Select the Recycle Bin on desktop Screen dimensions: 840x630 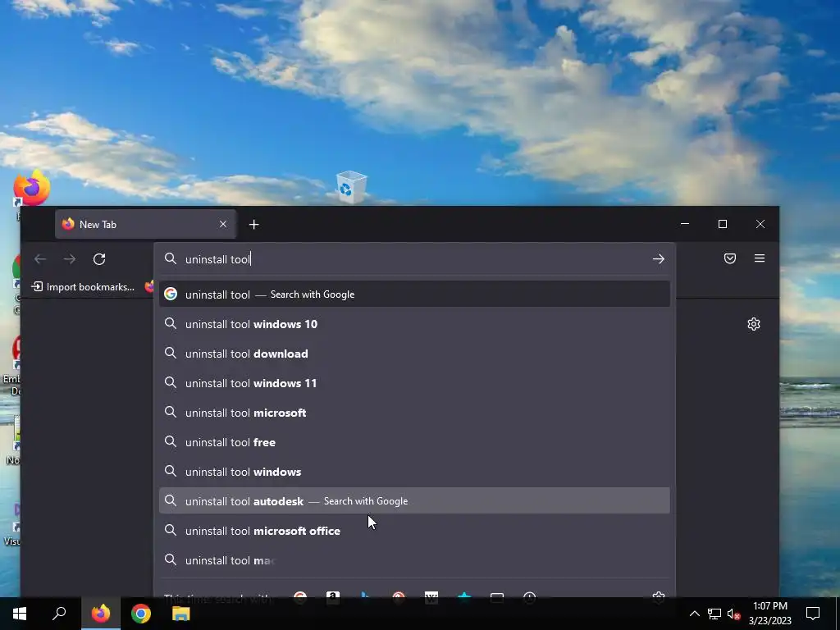(x=351, y=187)
